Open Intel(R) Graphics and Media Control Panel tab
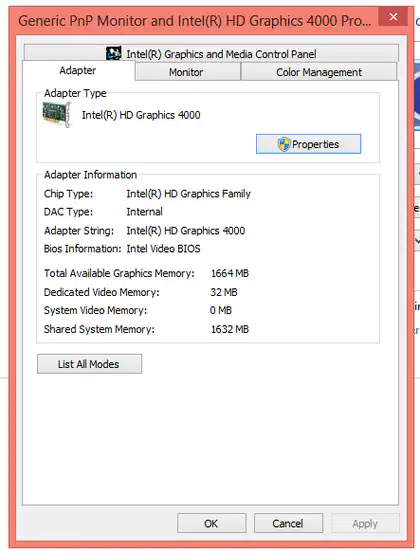 coord(211,53)
